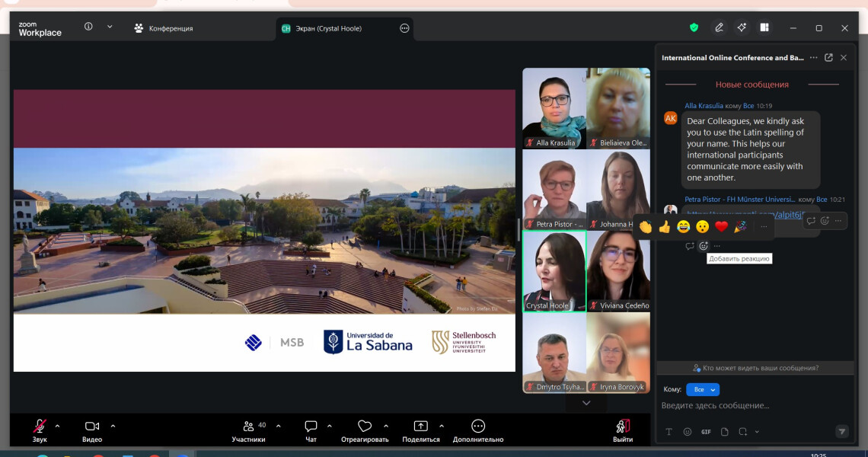Viewport: 868px width, 457px height.
Task: Send the chat message arrow button
Action: 841,432
